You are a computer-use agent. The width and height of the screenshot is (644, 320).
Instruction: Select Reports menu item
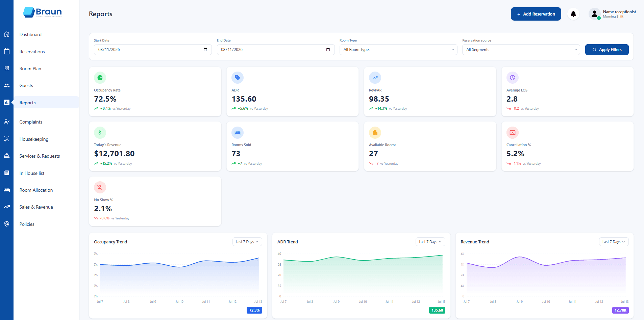tap(46, 103)
